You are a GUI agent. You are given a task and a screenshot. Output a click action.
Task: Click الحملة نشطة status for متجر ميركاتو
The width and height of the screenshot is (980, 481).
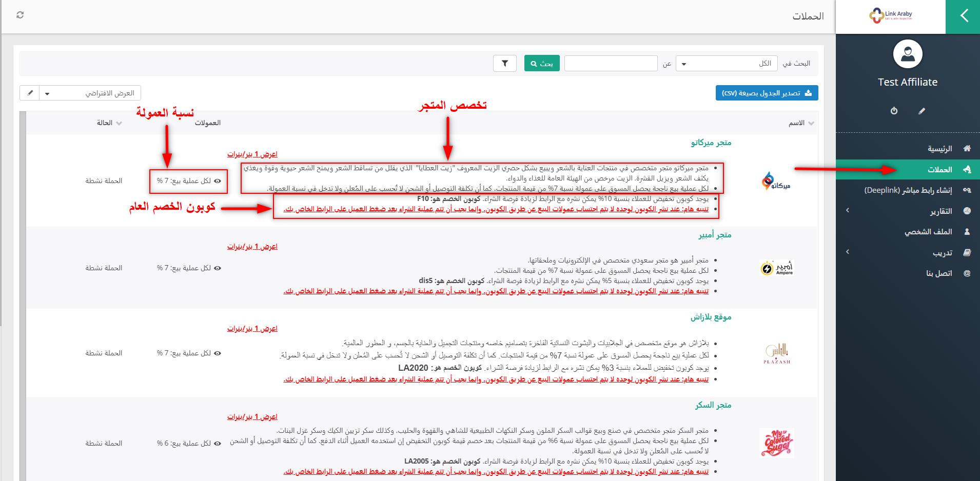(104, 181)
